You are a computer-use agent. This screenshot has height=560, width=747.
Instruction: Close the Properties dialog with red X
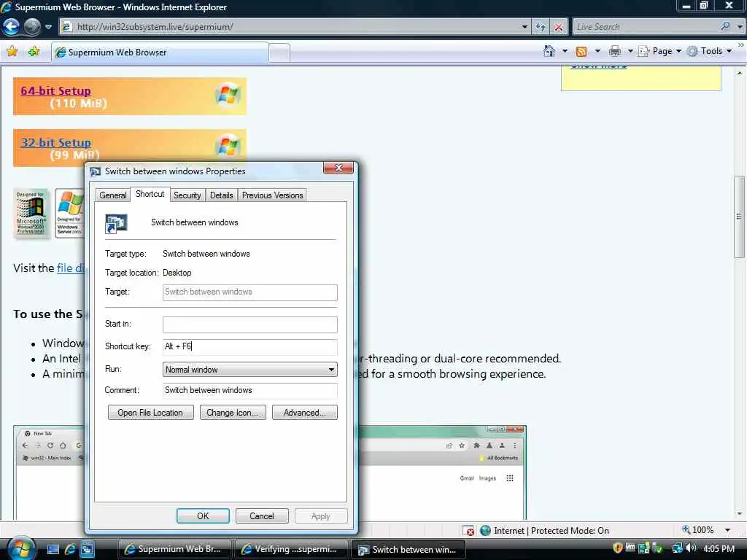pos(338,168)
